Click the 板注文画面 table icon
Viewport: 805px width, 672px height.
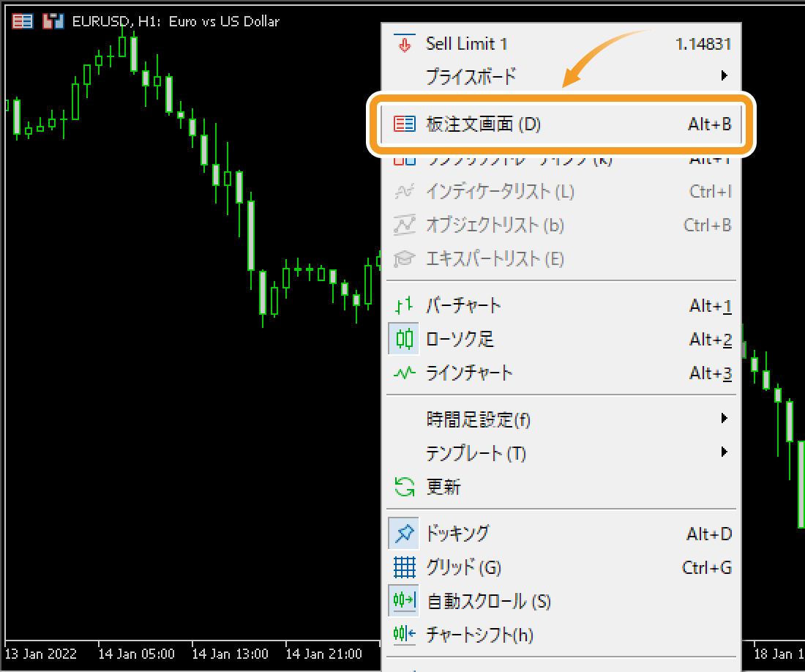pyautogui.click(x=405, y=124)
